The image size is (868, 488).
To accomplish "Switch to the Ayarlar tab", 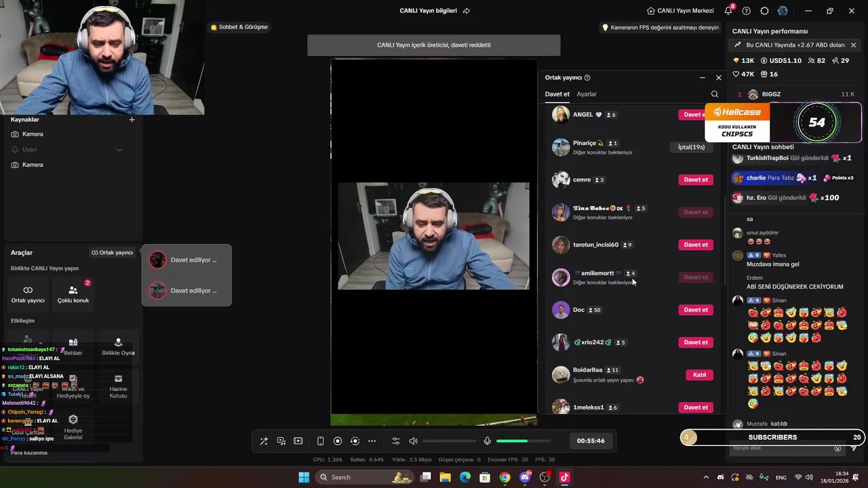I will [587, 94].
